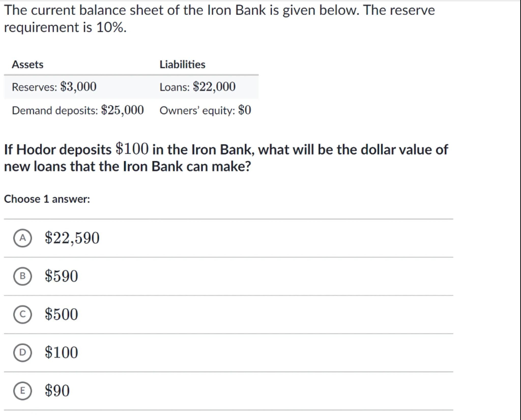521x420 pixels.
Task: Click the Demand deposits: $25,000 cell
Action: pos(78,110)
